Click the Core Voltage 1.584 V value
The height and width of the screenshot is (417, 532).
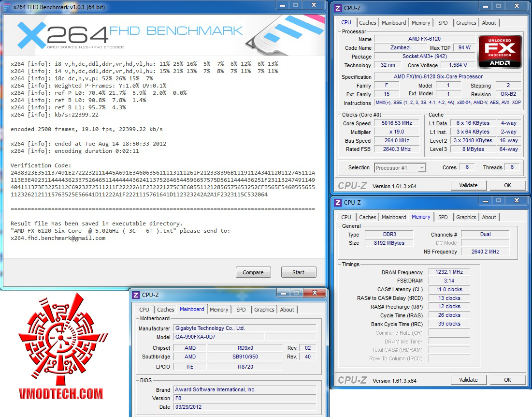coord(458,65)
